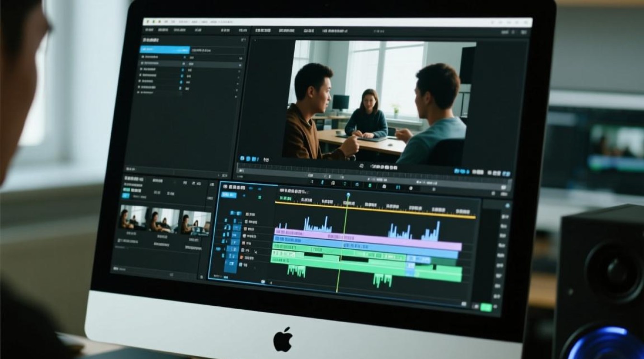Click the small green indicator beside the timeline tabs
Viewport: 644px width, 359px height.
point(260,196)
